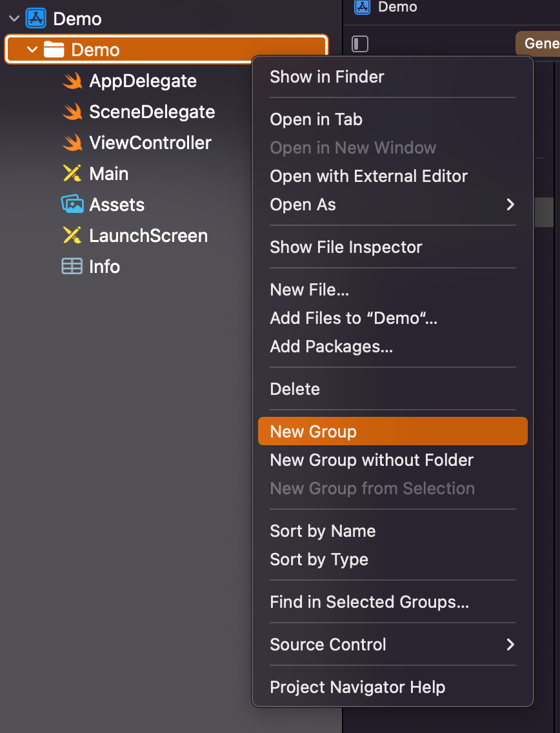Choose New Group from context menu

314,432
